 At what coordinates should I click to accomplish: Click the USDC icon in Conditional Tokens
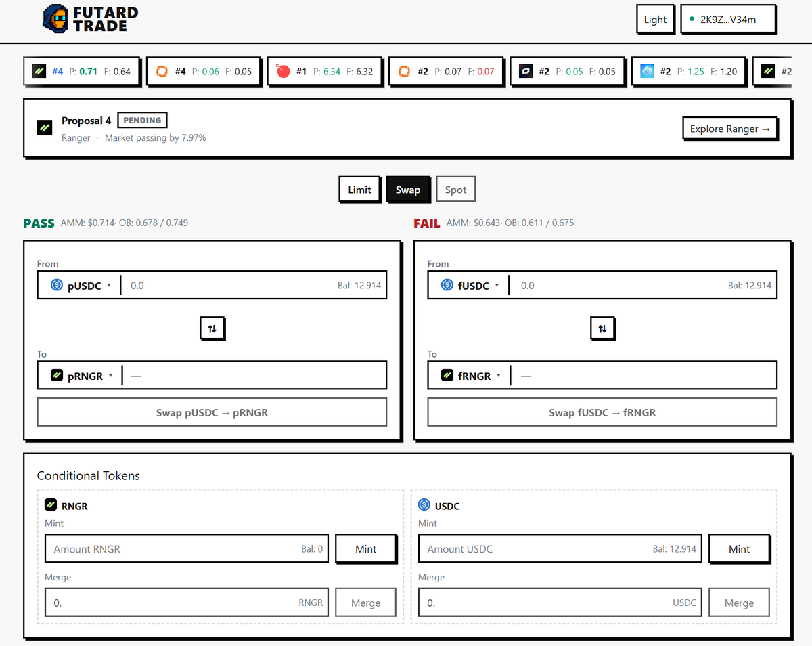coord(424,505)
